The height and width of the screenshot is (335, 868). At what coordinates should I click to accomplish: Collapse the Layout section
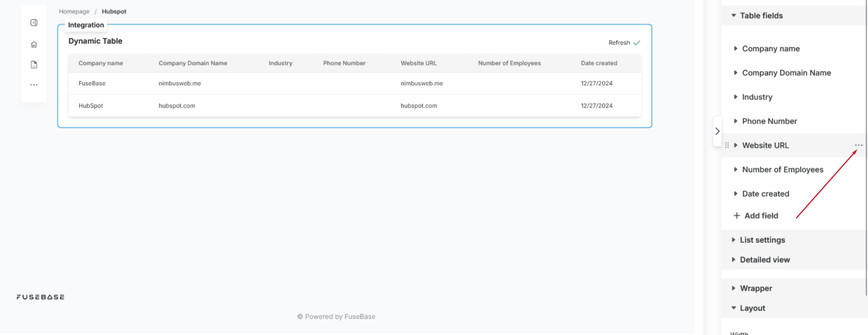pyautogui.click(x=734, y=308)
